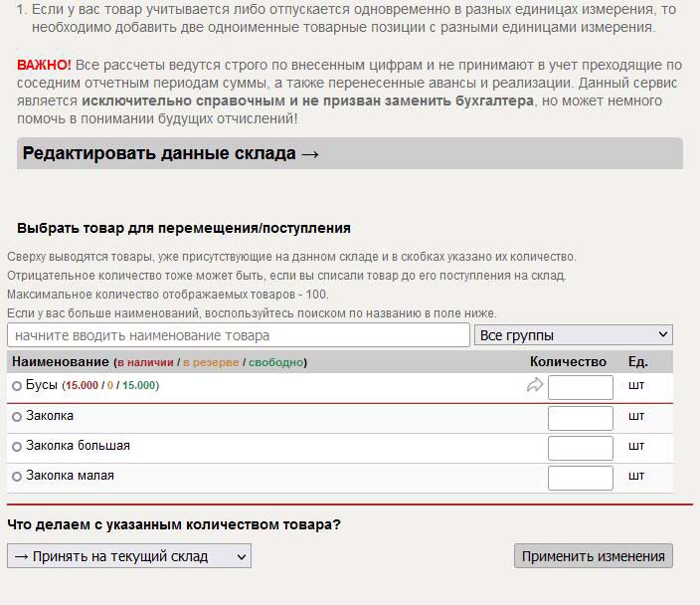Click the Заколка большая product name
700x605 pixels.
click(79, 446)
